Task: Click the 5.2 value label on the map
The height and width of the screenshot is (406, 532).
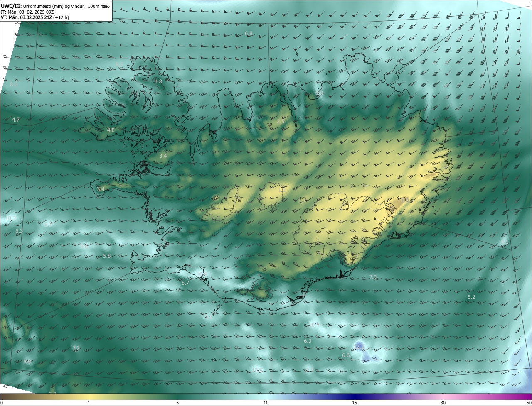Action: pyautogui.click(x=471, y=297)
